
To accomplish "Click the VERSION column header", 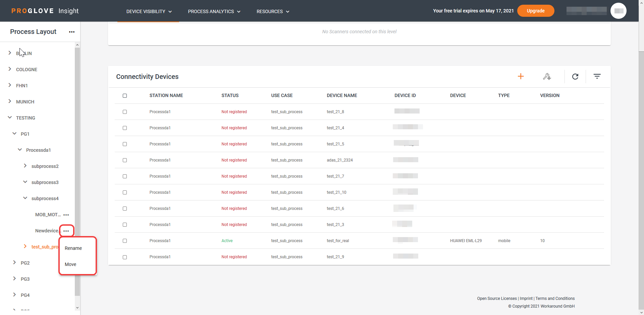I will point(549,96).
